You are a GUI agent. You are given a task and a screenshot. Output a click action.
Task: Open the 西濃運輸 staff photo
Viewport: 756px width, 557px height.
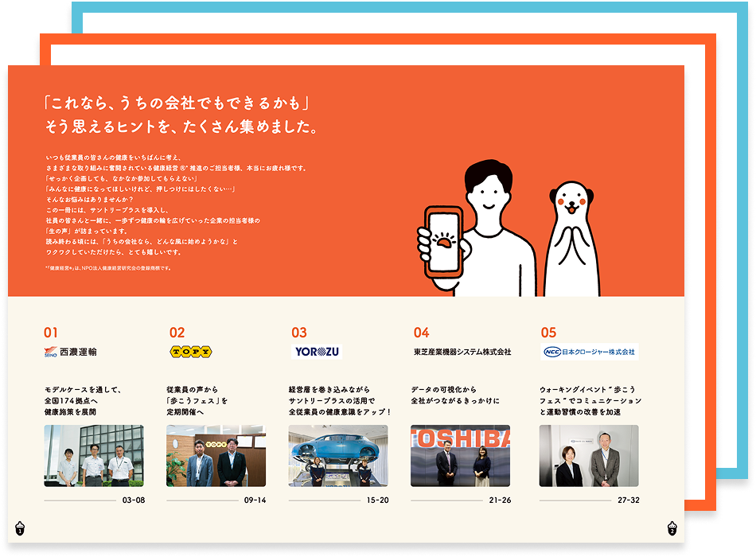tap(94, 456)
